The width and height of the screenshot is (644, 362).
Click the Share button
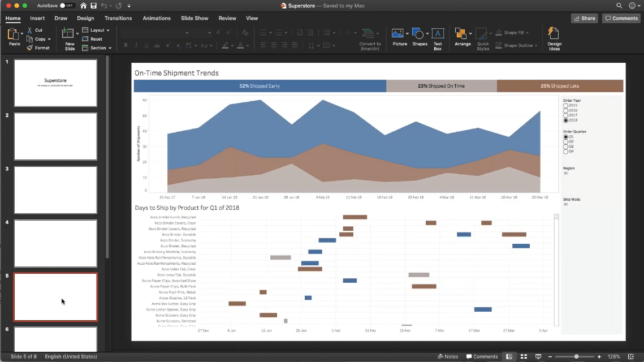tap(584, 18)
